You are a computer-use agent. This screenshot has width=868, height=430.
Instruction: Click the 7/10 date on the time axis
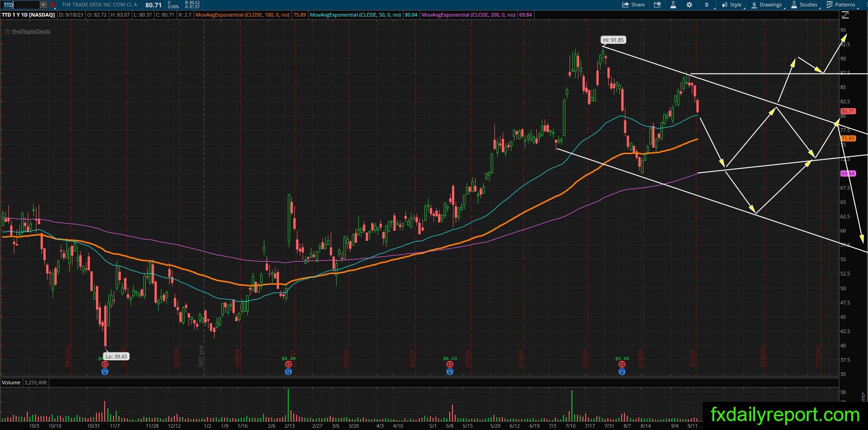571,426
